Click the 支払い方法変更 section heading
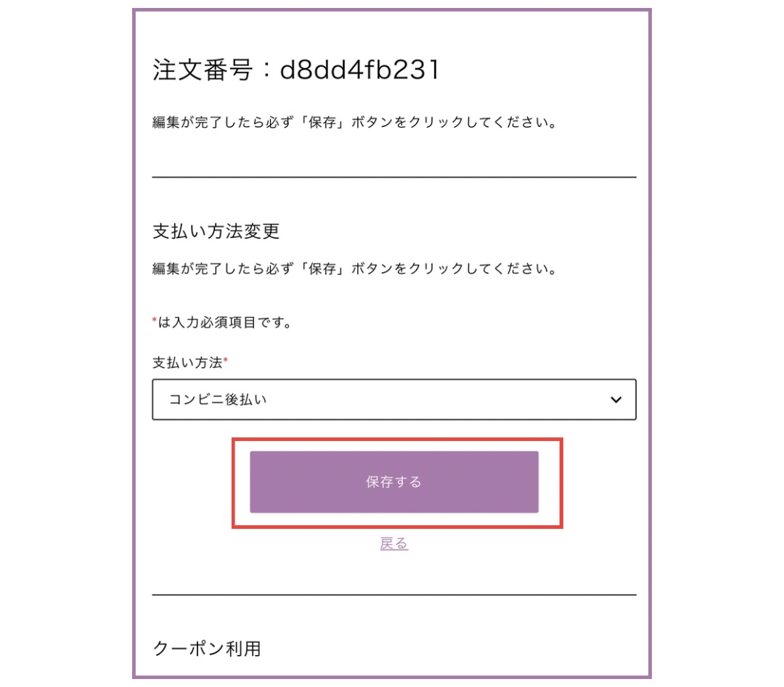The width and height of the screenshot is (784, 687). point(216,231)
